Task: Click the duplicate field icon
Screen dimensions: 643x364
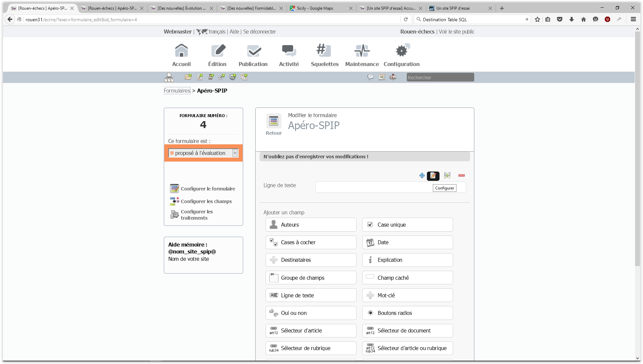Action: [x=447, y=176]
